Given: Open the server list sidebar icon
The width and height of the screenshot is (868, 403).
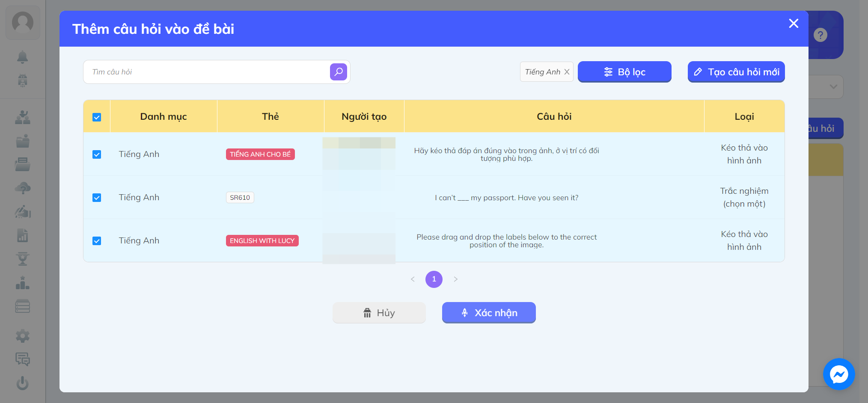Looking at the screenshot, I should coord(23,306).
